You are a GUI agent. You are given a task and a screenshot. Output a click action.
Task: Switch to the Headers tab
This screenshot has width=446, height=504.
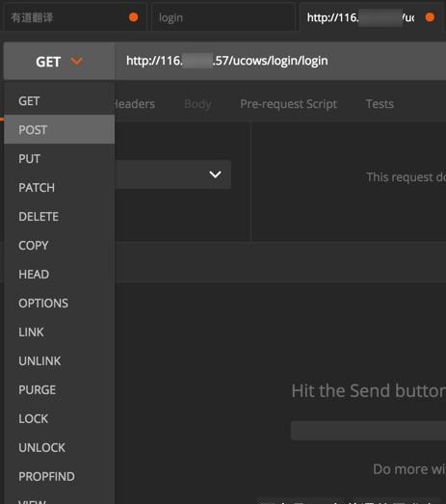click(135, 104)
